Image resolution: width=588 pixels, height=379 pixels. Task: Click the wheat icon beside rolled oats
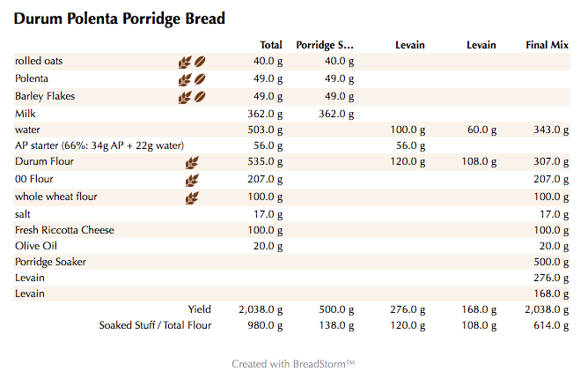[185, 62]
